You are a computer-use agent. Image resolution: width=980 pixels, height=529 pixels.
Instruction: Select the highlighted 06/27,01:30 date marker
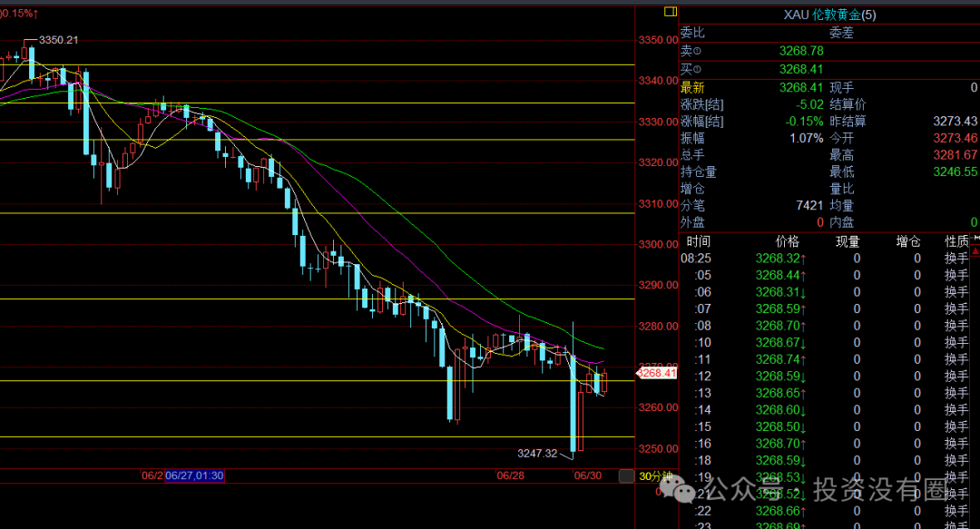[x=194, y=475]
